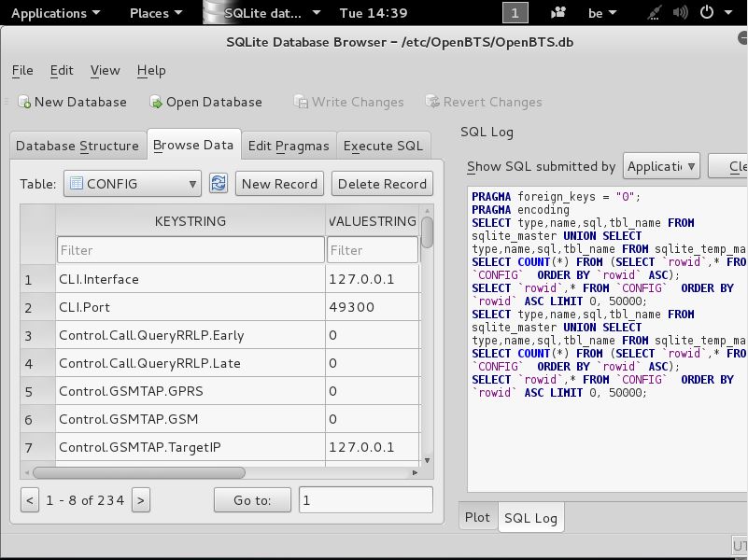Click the network status icon in the top panel

(x=655, y=13)
